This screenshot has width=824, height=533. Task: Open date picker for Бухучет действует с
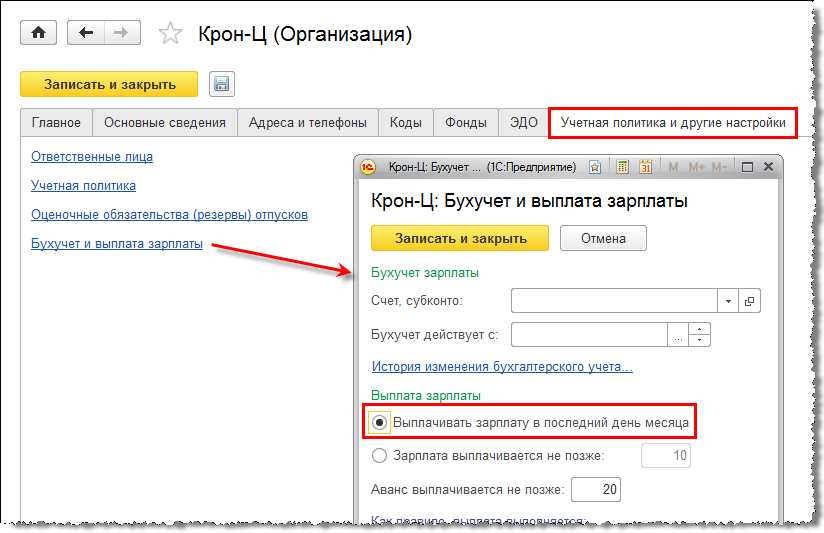(x=679, y=334)
